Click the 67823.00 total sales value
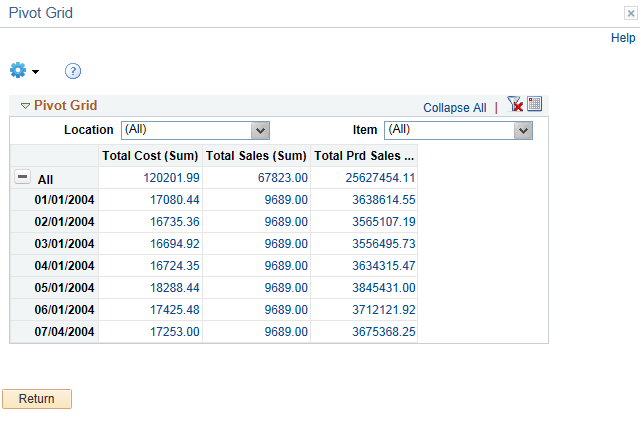Viewport: 642px width, 423px height. click(x=285, y=178)
